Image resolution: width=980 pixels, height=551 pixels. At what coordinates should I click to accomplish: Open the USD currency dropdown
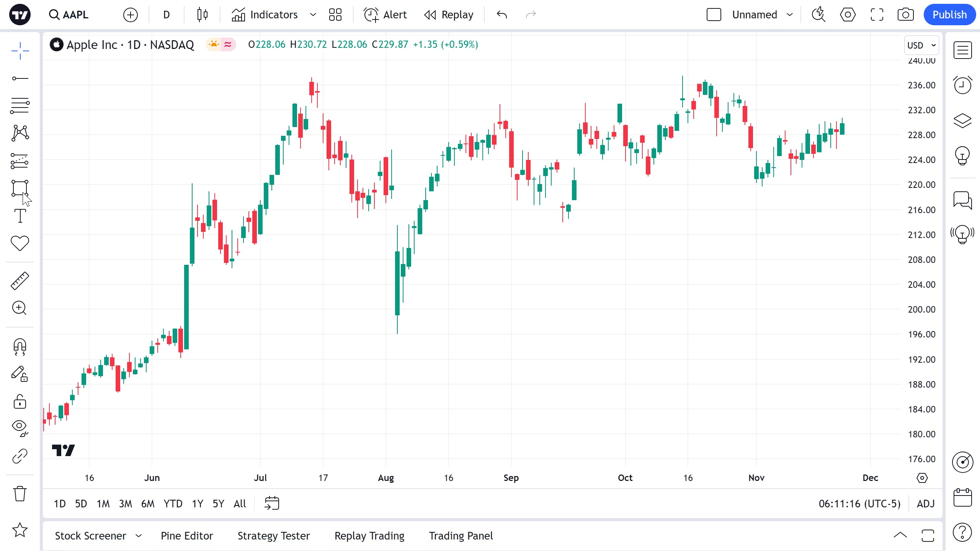click(921, 45)
